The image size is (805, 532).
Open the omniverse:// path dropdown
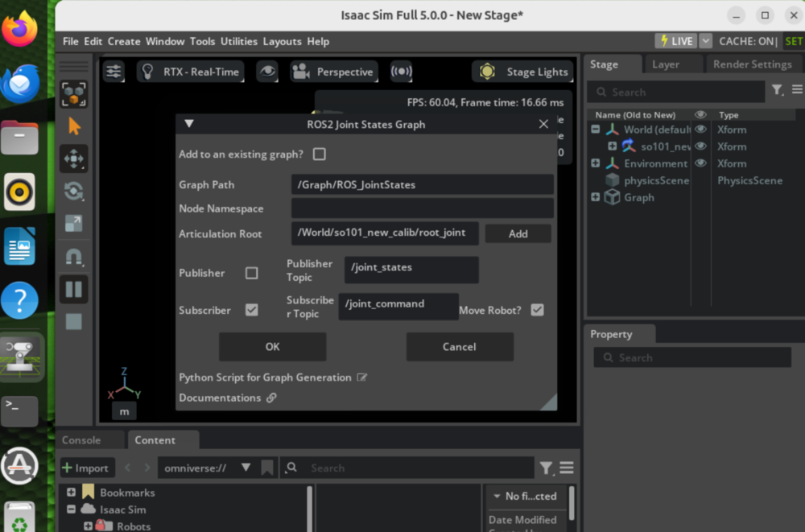click(246, 468)
